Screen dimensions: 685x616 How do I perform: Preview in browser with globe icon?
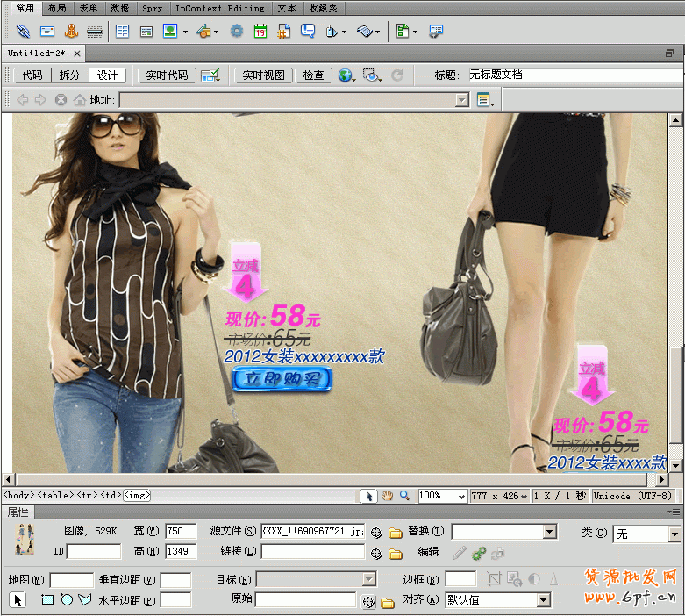click(x=346, y=75)
